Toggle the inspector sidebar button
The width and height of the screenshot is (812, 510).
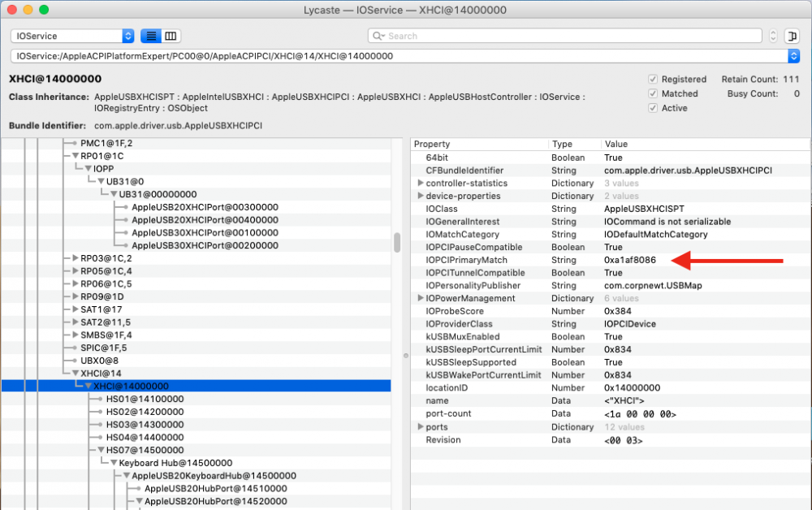792,36
